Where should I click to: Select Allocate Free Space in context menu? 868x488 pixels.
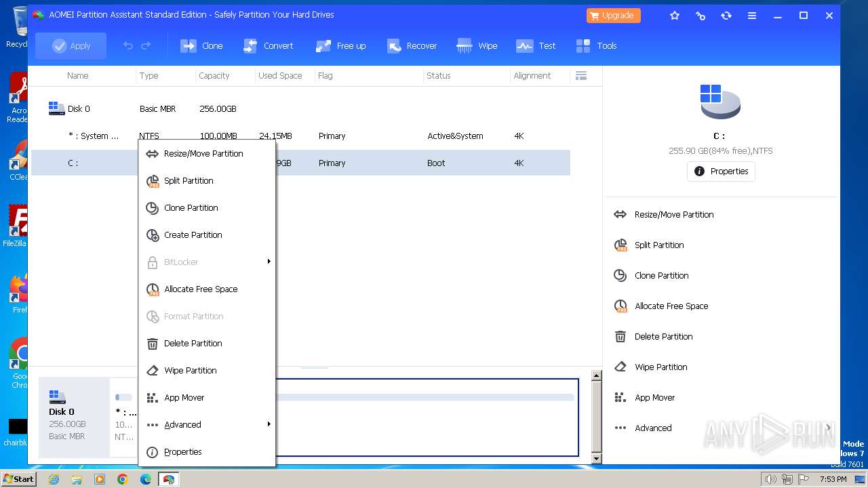click(x=207, y=289)
